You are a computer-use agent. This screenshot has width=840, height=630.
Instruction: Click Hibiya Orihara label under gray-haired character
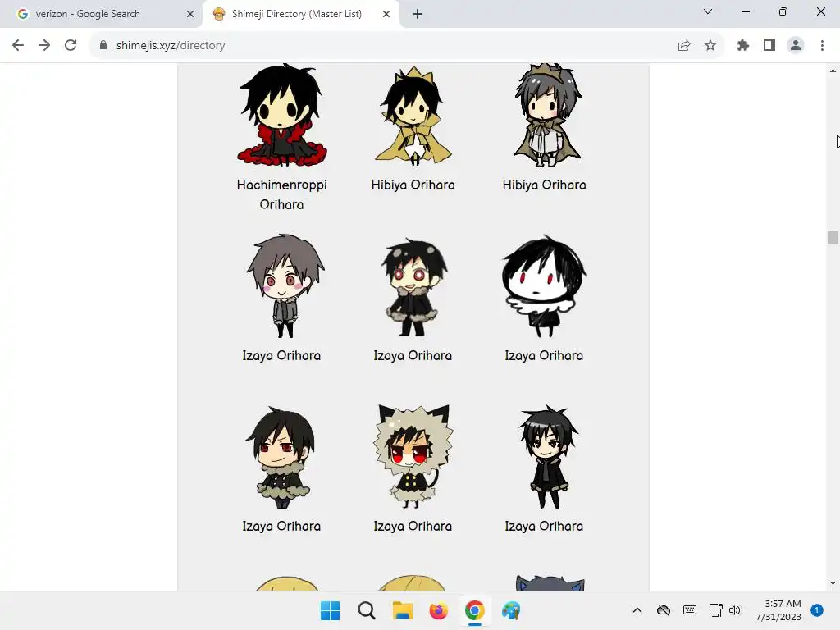coord(545,185)
